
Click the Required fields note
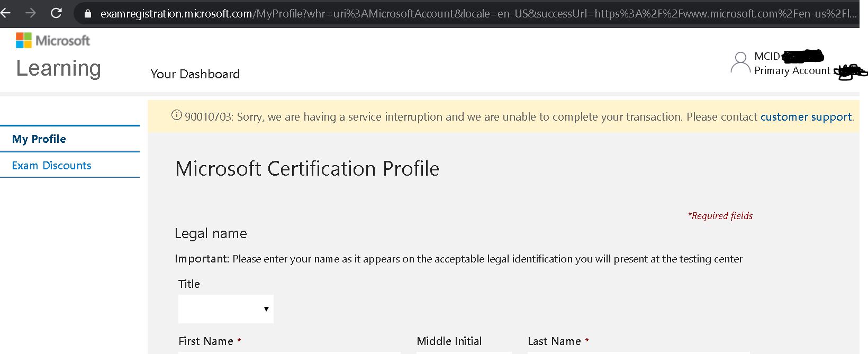click(x=720, y=216)
